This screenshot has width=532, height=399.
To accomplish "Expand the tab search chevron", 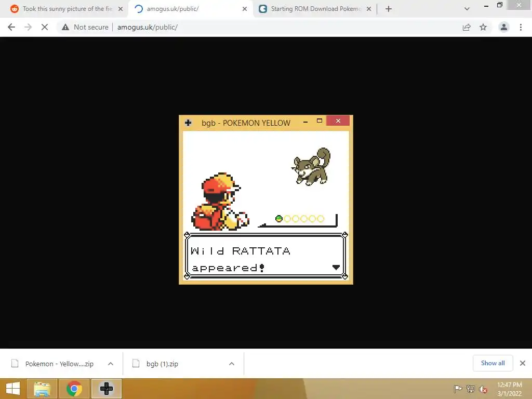I will (467, 9).
